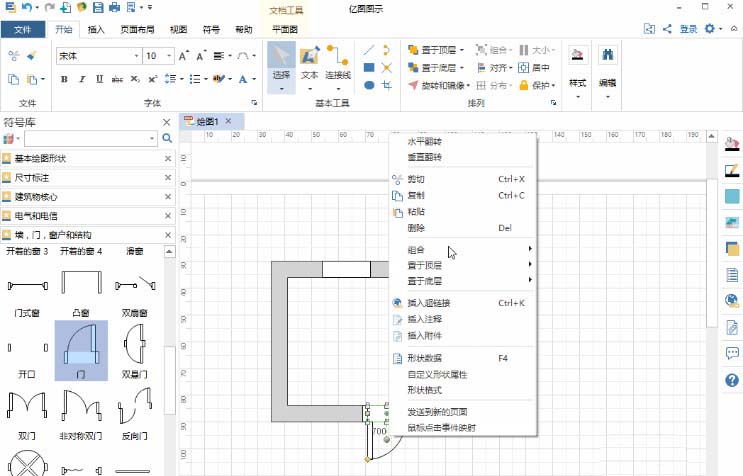Open the fill color panel in right sidebar

click(x=732, y=145)
